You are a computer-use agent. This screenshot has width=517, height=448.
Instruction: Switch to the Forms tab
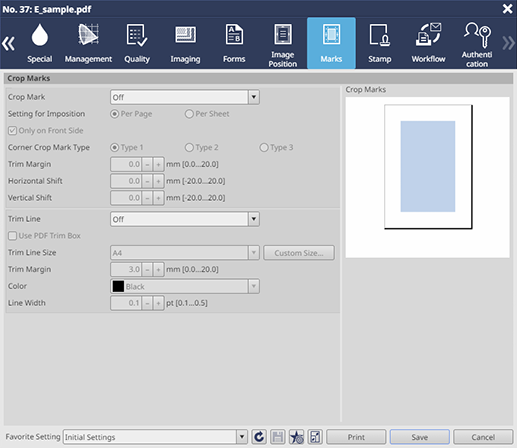pyautogui.click(x=234, y=43)
